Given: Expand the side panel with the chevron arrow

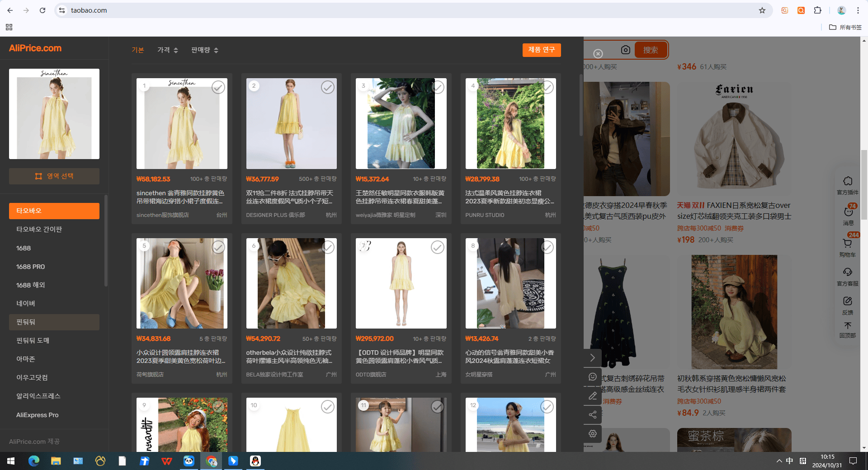Looking at the screenshot, I should 593,358.
